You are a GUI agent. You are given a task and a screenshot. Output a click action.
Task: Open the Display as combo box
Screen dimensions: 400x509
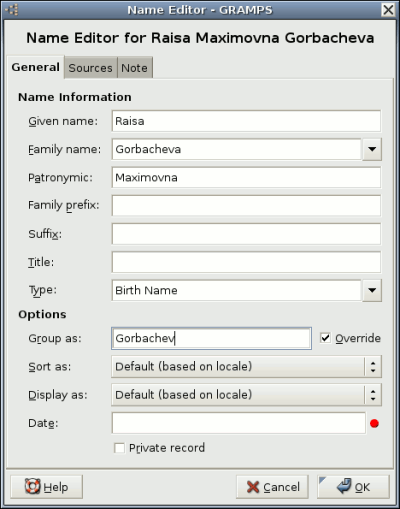pyautogui.click(x=246, y=395)
